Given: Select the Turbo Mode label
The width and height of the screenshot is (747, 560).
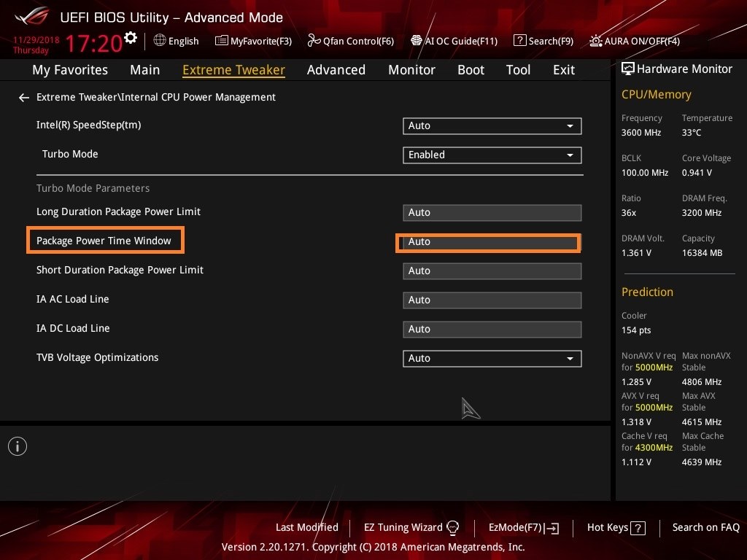Looking at the screenshot, I should click(70, 154).
